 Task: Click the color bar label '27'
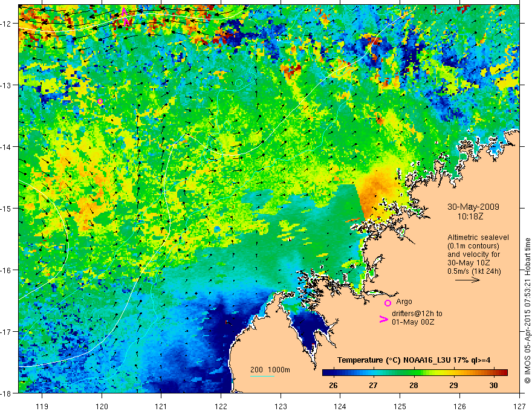373,385
